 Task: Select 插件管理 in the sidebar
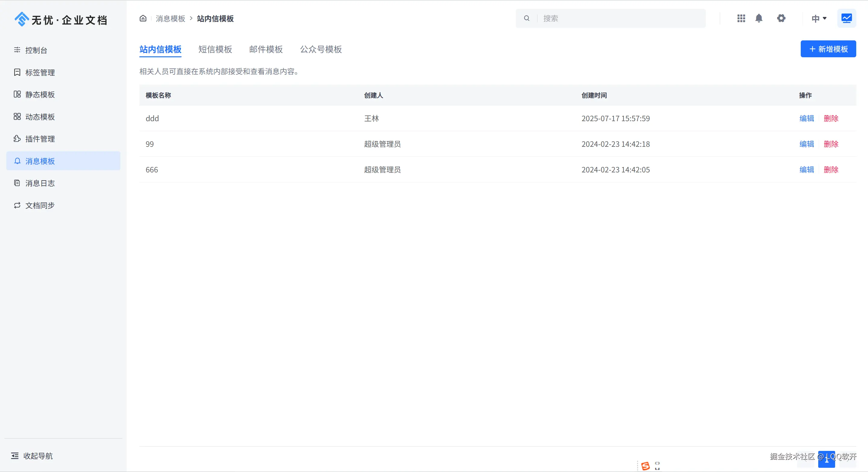(40, 139)
